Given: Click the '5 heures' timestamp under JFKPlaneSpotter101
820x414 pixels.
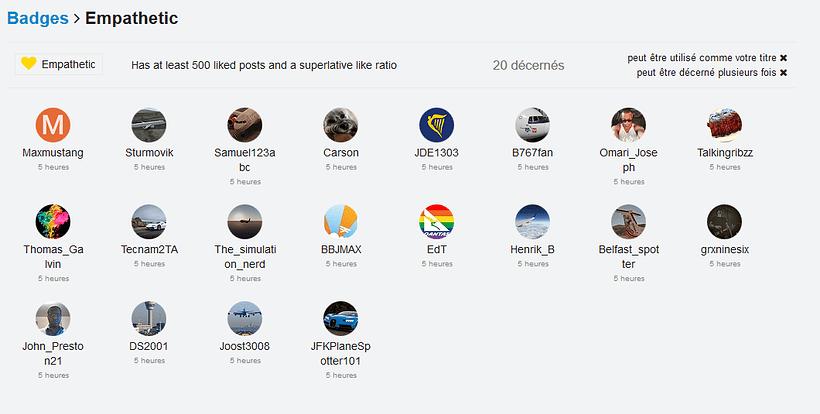Looking at the screenshot, I should click(341, 375).
